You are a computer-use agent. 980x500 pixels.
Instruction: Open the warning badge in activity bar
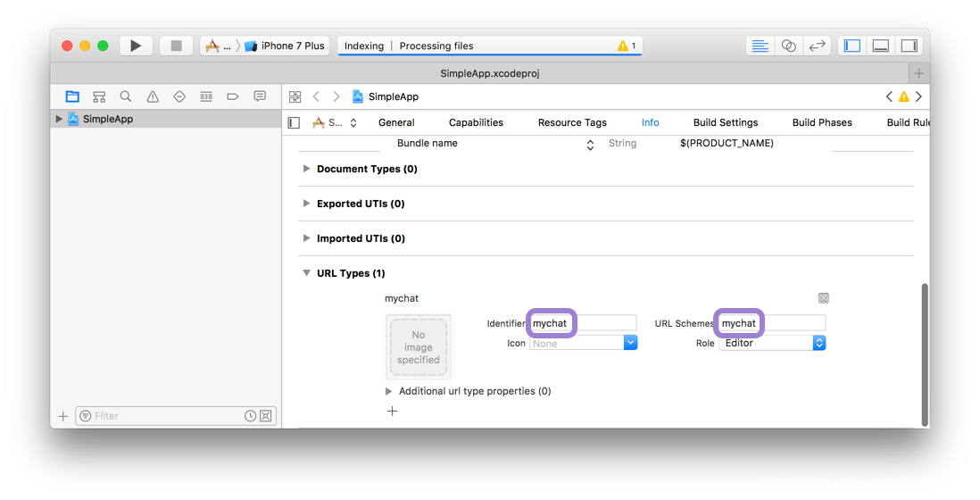click(627, 46)
